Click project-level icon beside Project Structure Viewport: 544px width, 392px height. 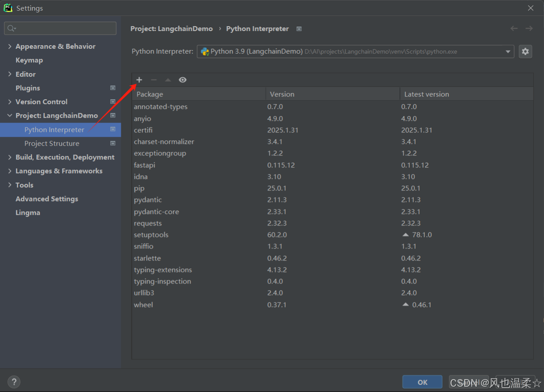coord(113,143)
